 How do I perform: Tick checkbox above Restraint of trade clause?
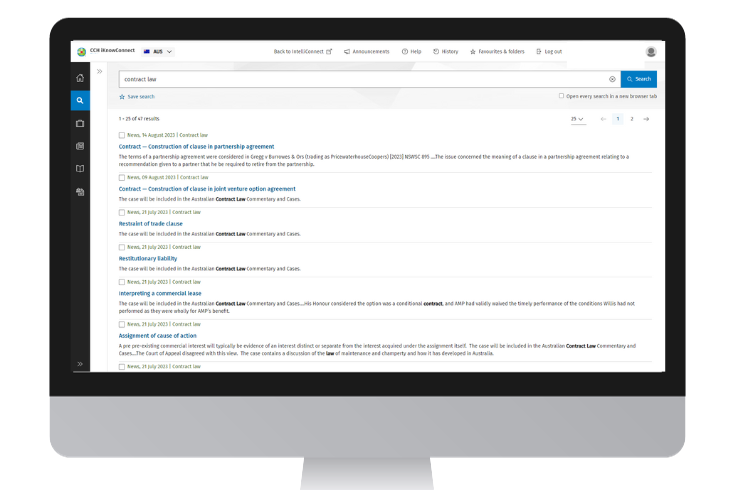[x=122, y=212]
